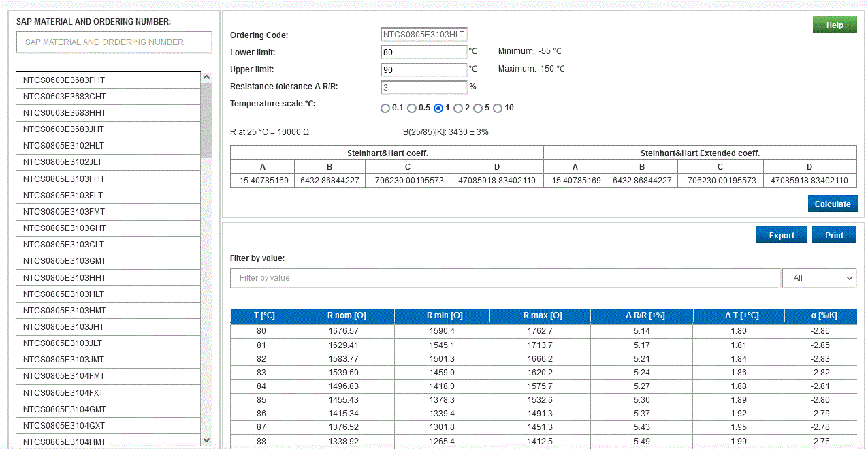Choose NTCS0805E3103HLT entry
This screenshot has height=449, width=868.
pyautogui.click(x=108, y=294)
